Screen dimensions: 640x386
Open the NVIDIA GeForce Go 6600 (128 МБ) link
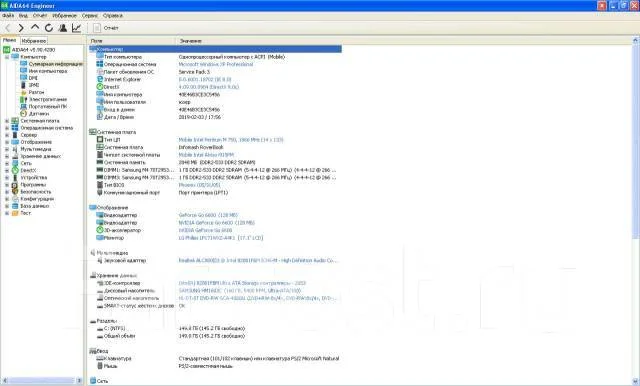coord(216,223)
